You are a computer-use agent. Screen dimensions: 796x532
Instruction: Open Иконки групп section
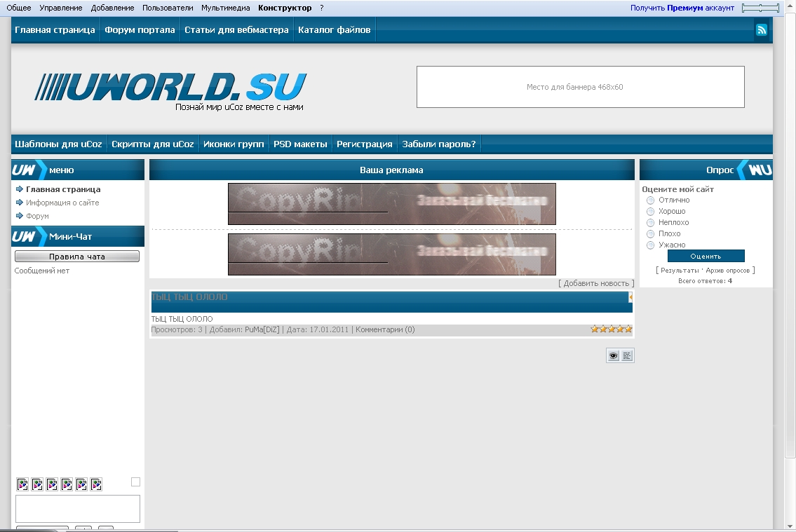click(234, 144)
